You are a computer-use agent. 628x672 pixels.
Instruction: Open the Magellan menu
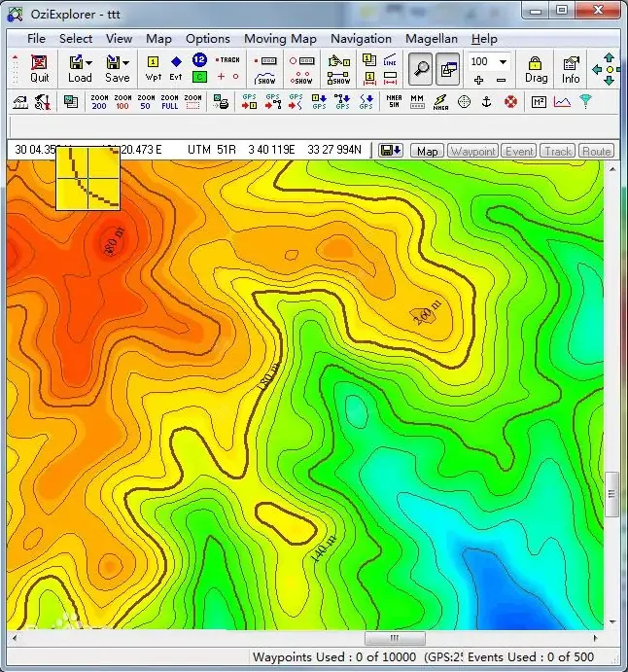(431, 39)
